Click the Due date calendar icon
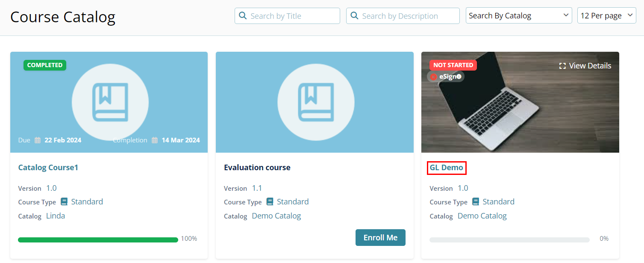The image size is (644, 263). click(38, 140)
